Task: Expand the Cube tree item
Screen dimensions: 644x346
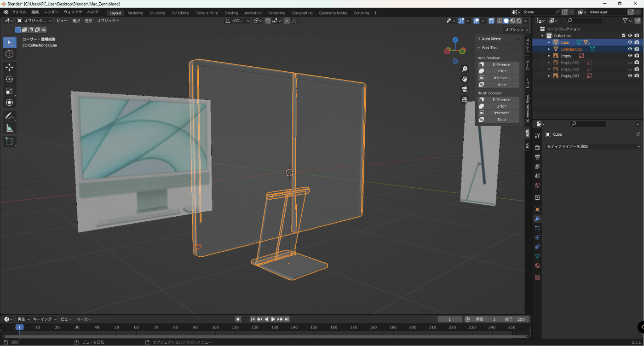Action: 549,42
